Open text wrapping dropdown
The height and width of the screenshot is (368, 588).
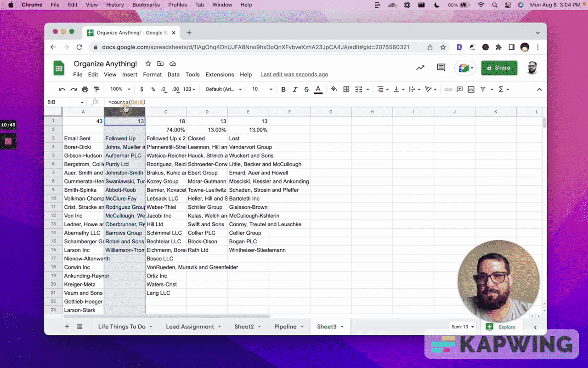click(414, 89)
